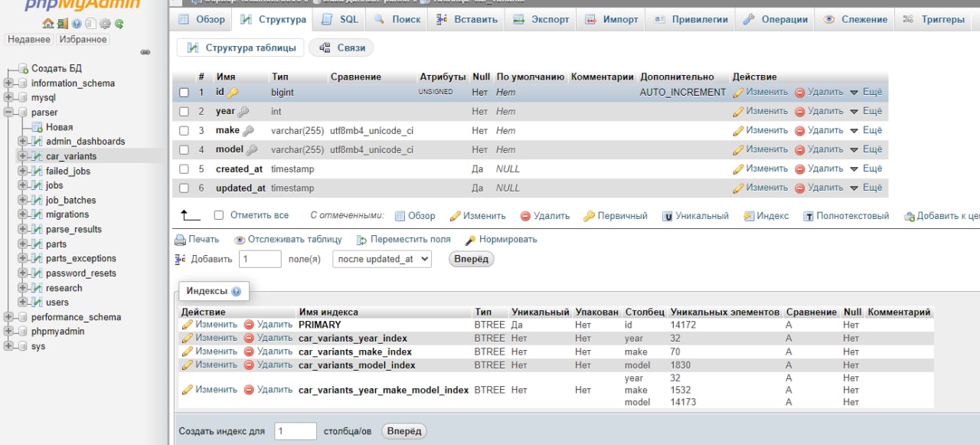Screen dimensions: 980x445
Task: Click the Переместить поля link
Action: (x=403, y=240)
